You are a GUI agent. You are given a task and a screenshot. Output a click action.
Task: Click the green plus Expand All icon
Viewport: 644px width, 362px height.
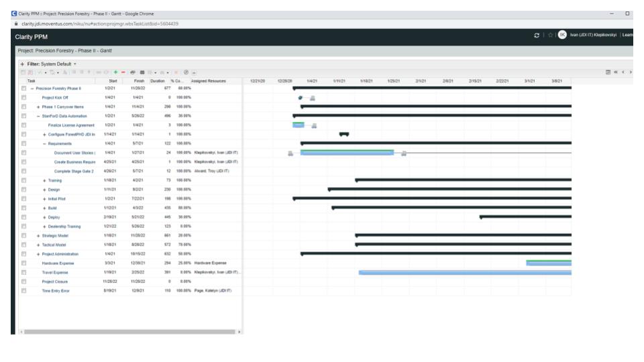pyautogui.click(x=115, y=72)
